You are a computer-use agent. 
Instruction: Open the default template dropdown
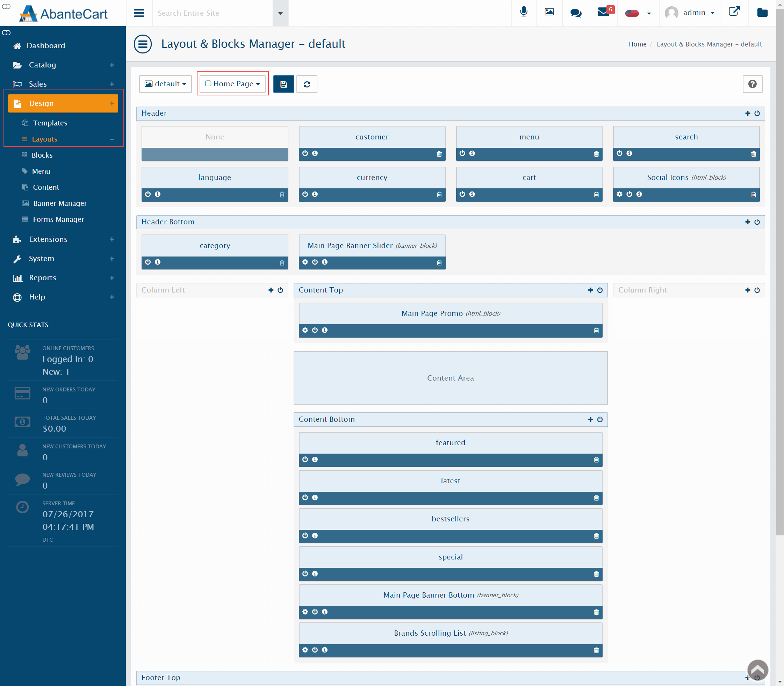165,84
